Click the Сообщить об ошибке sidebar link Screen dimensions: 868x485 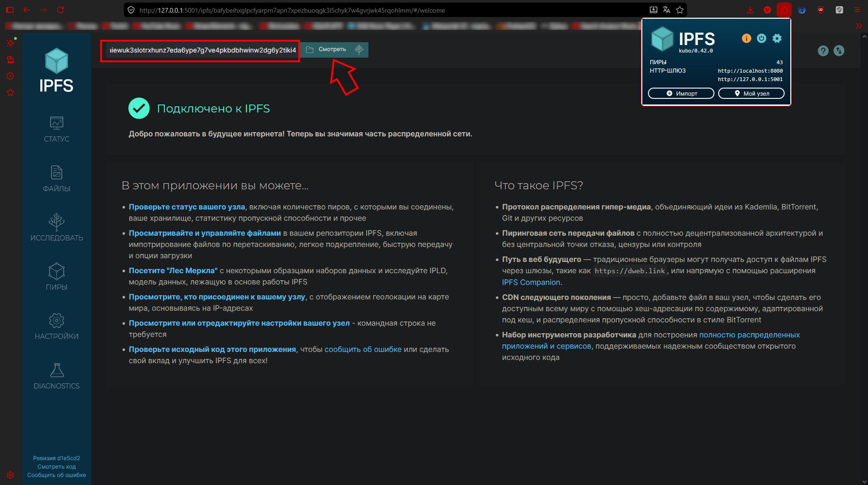57,475
